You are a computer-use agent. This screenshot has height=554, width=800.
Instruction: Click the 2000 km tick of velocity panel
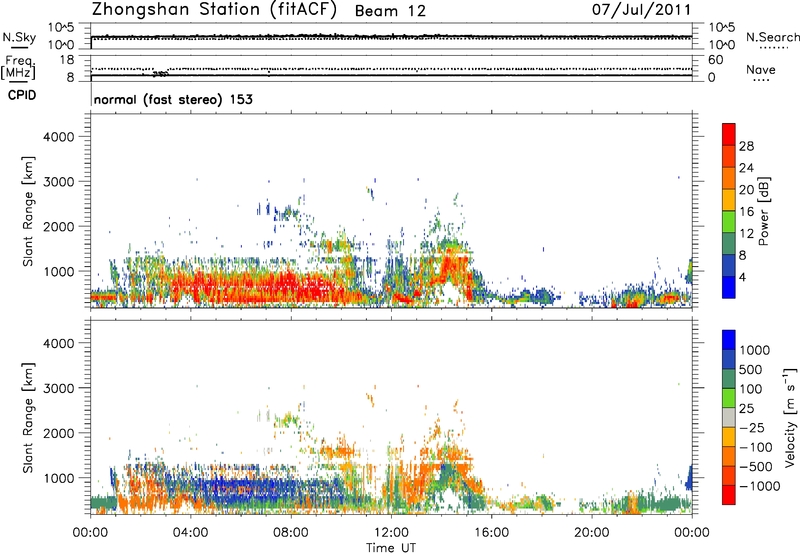[x=58, y=433]
